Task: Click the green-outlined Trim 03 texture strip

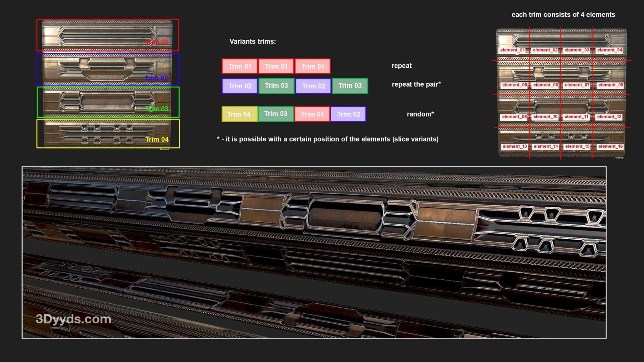Action: [x=107, y=102]
